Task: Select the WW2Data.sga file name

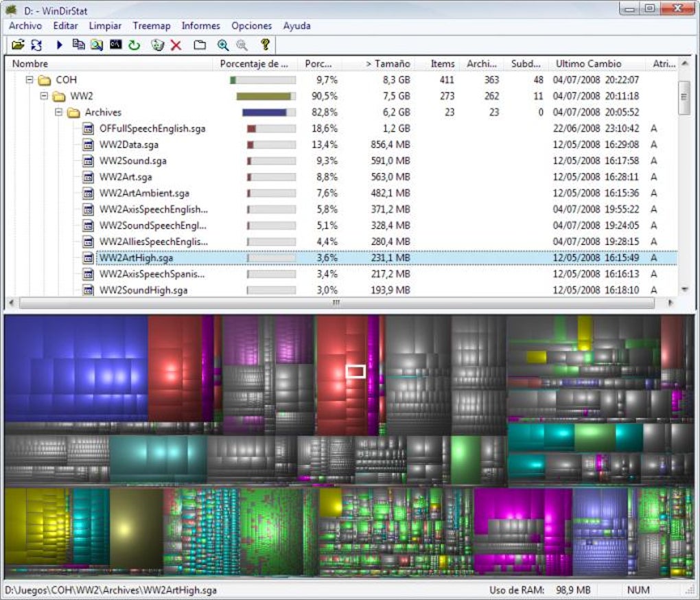Action: tap(128, 145)
